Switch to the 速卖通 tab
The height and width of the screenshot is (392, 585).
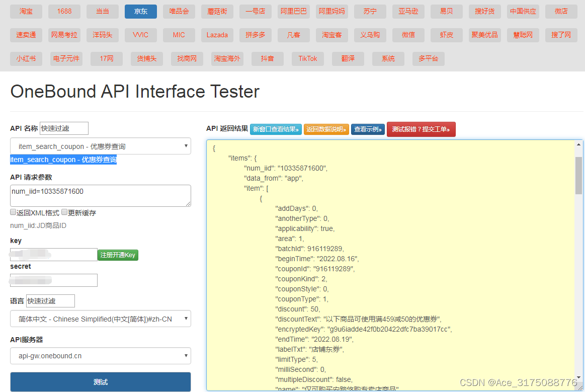[26, 35]
